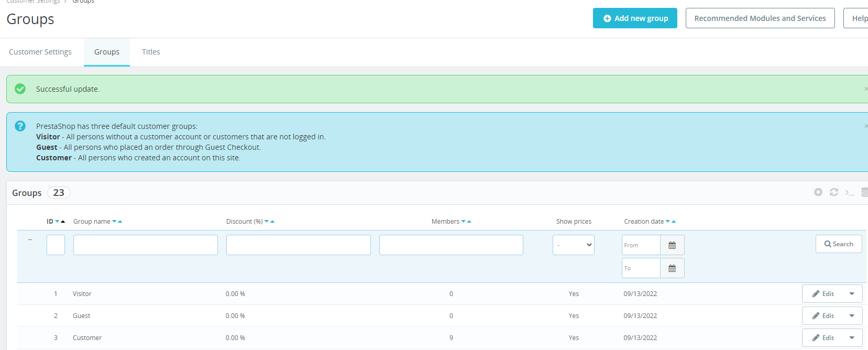Sort Members column descending arrow

point(463,222)
